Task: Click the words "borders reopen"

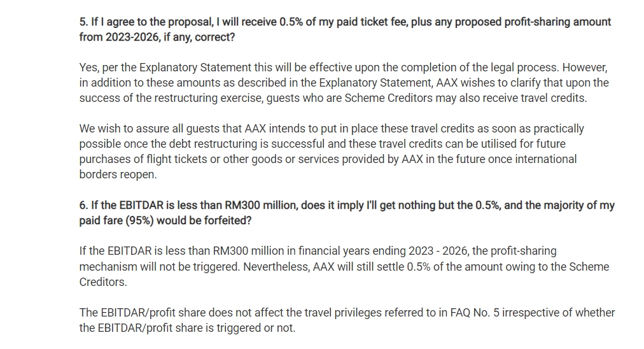Action: (x=119, y=174)
